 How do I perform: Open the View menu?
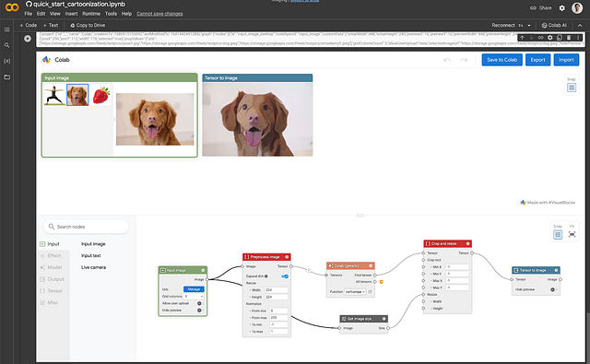pos(55,14)
